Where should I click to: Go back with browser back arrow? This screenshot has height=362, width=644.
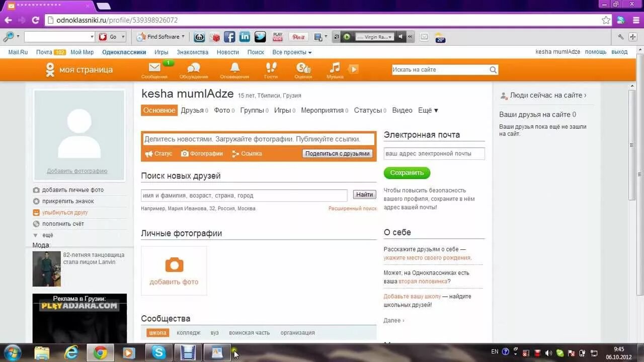click(8, 20)
